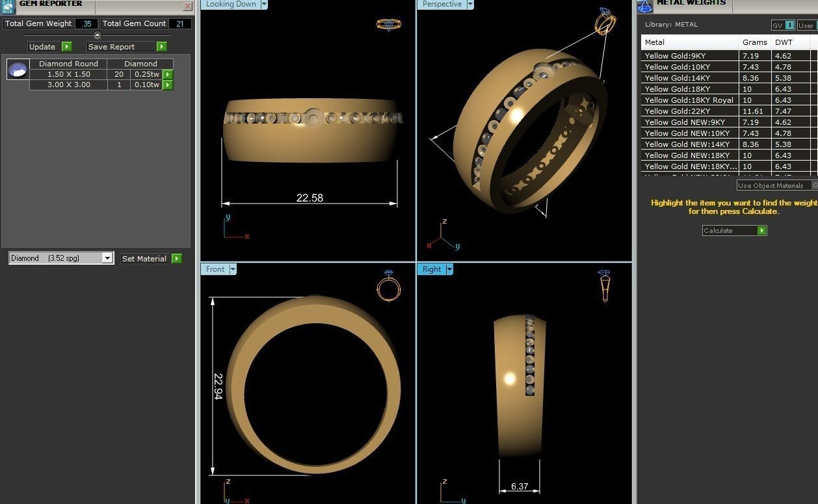Click the DWT column header
This screenshot has width=818, height=504.
791,42
